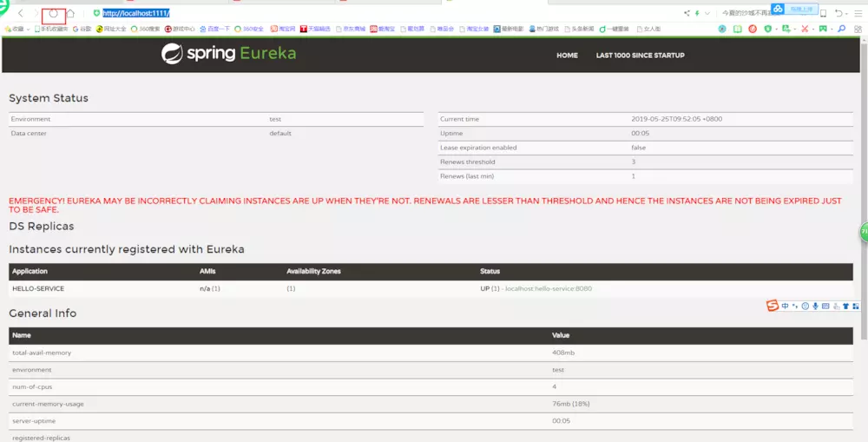868x442 pixels.
Task: Click the 76mb (18%) memory usage value
Action: [571, 404]
